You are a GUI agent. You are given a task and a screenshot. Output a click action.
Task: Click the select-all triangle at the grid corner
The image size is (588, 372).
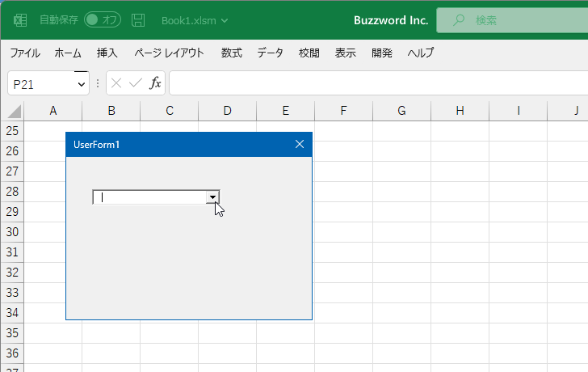[15, 112]
